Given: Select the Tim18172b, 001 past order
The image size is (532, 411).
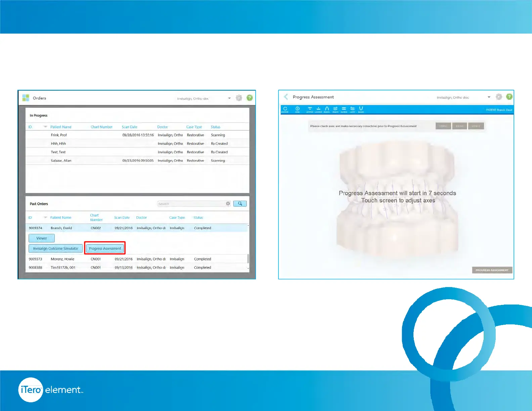Looking at the screenshot, I should point(137,268).
